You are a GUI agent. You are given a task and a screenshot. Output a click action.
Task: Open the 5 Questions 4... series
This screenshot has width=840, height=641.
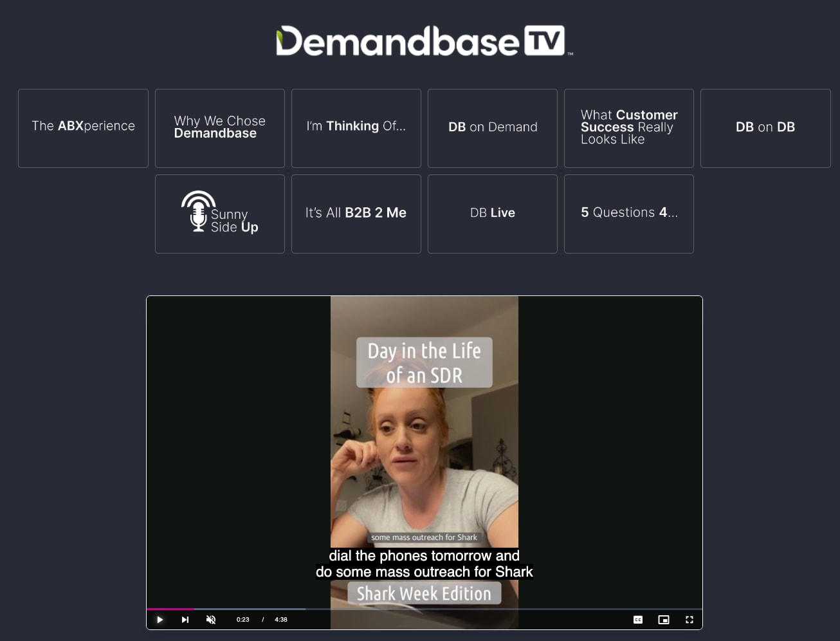[629, 214]
